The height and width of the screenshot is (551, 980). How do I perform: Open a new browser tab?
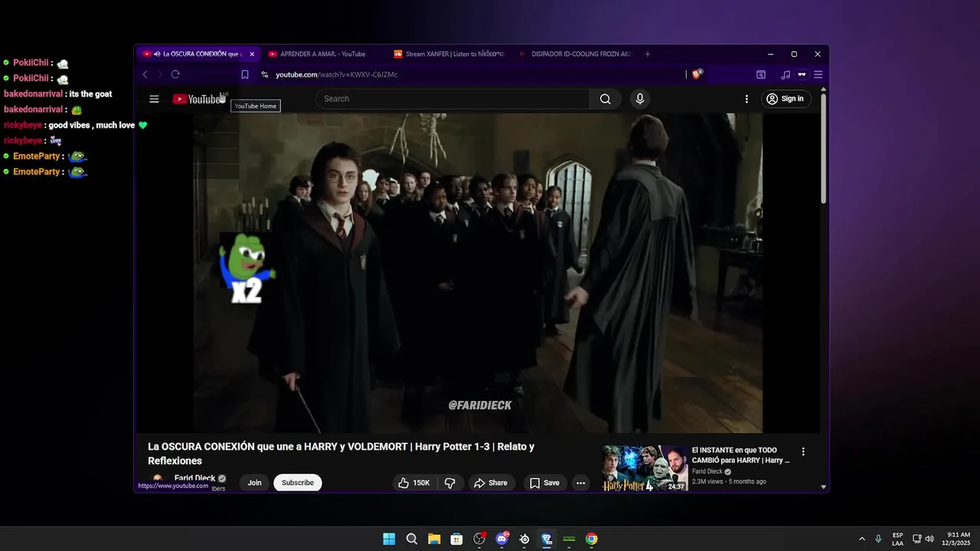[648, 54]
